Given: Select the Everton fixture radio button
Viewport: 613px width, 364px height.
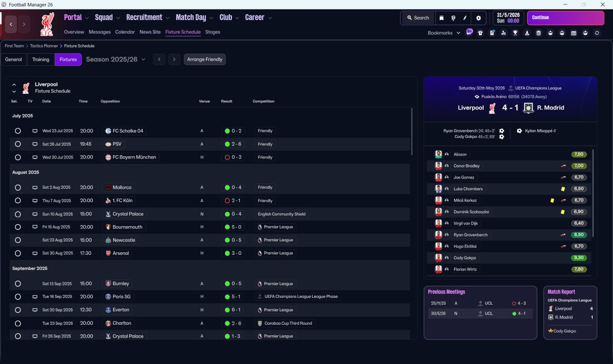Looking at the screenshot, I should pos(18,310).
